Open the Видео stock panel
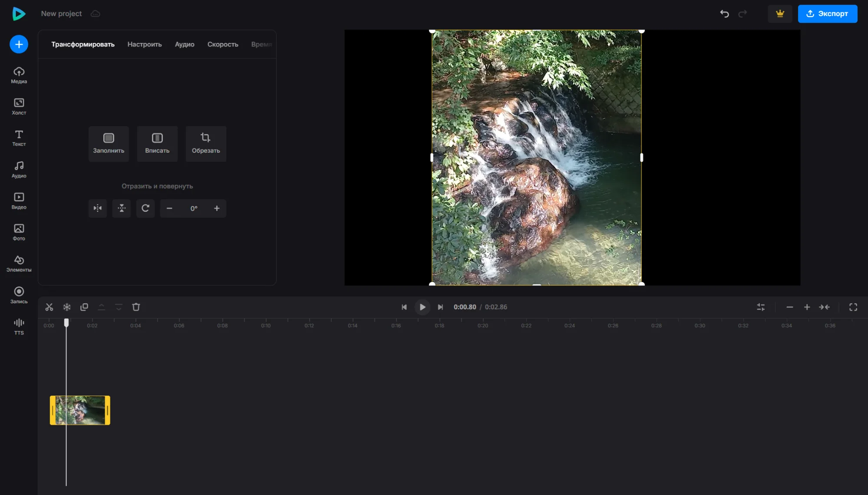 (19, 201)
